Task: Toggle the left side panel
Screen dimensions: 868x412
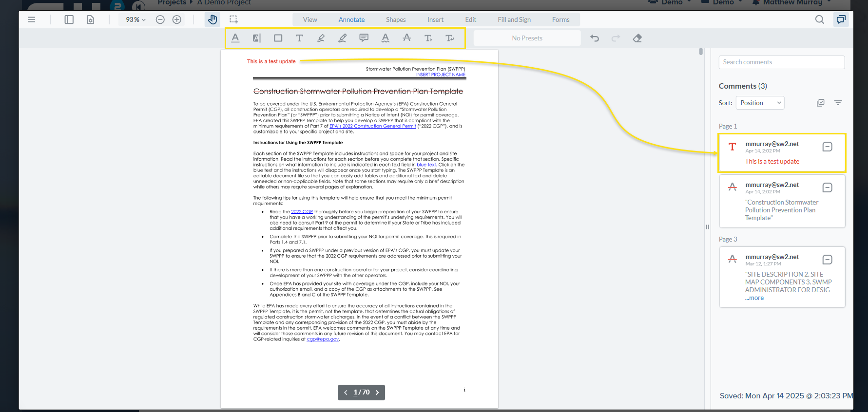Action: [69, 19]
